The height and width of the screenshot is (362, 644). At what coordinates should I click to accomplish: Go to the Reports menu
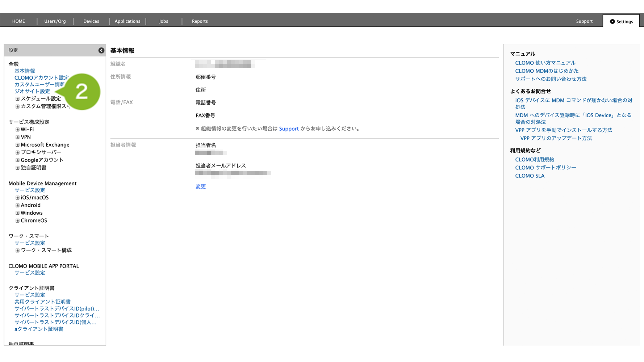pos(200,21)
